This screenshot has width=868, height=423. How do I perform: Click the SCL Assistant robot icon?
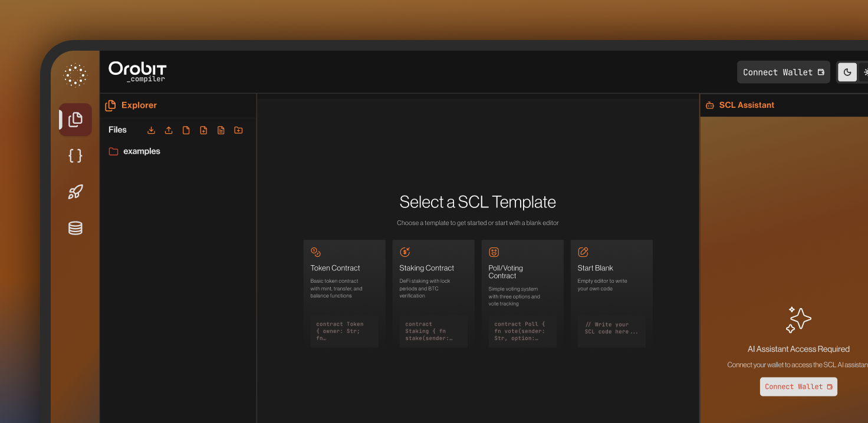tap(709, 105)
